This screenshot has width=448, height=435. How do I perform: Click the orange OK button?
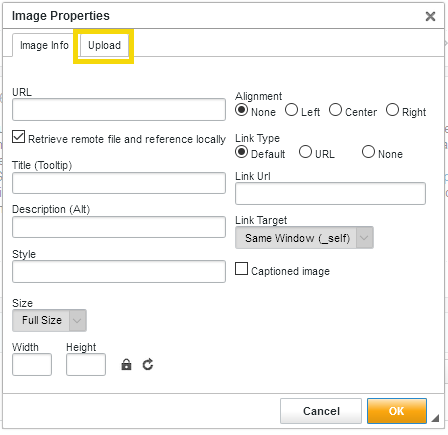point(397,411)
